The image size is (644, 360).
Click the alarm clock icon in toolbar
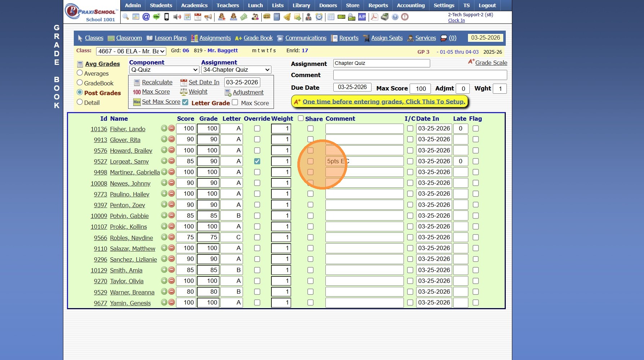tap(319, 17)
